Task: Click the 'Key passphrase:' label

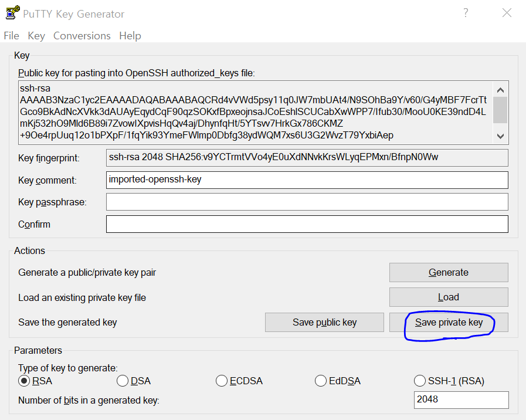Action: coord(52,202)
